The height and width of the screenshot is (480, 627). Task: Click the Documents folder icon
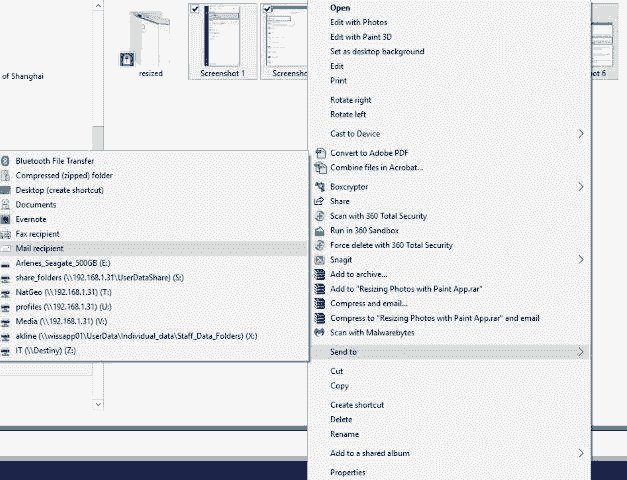coord(5,205)
